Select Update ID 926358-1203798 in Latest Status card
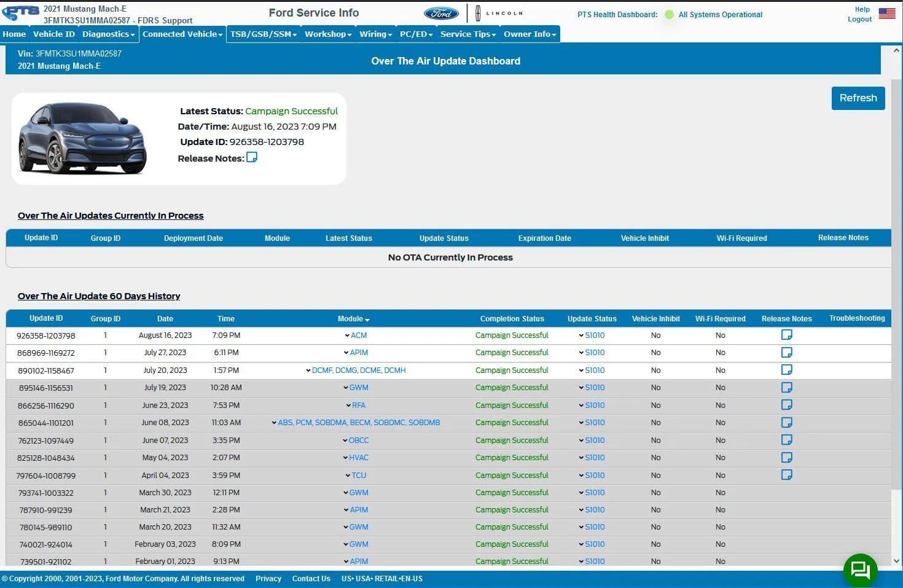 [x=267, y=142]
